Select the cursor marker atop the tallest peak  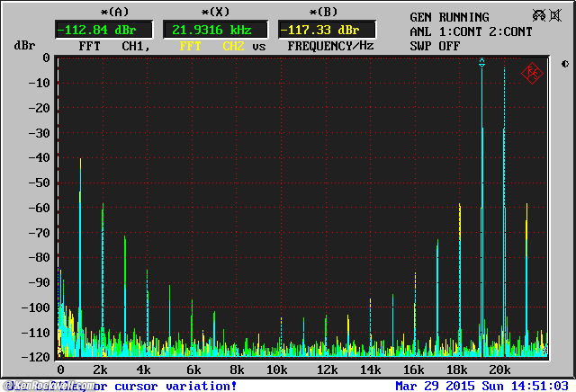pos(482,63)
